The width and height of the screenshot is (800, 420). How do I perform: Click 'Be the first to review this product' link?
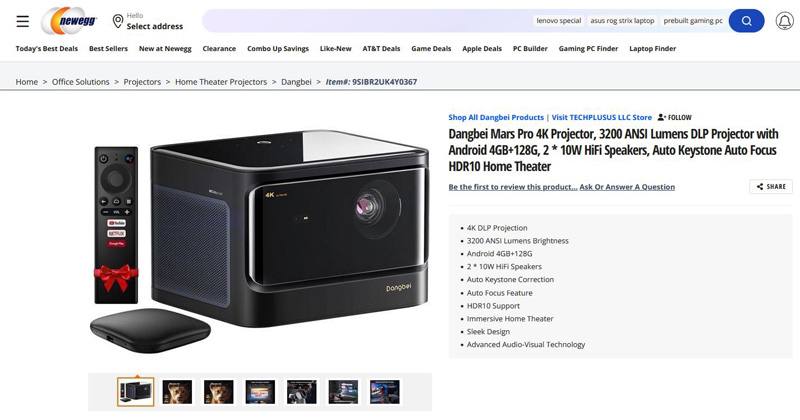click(513, 187)
